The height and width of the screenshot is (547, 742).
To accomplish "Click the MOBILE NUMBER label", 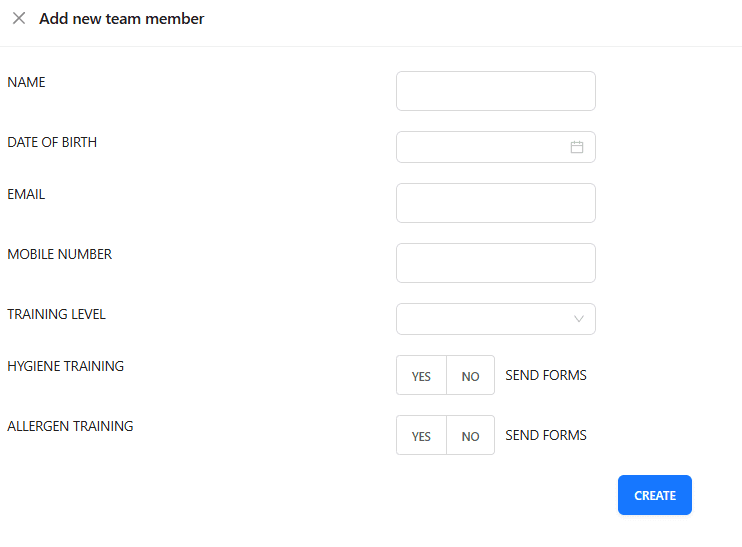I will pyautogui.click(x=60, y=255).
